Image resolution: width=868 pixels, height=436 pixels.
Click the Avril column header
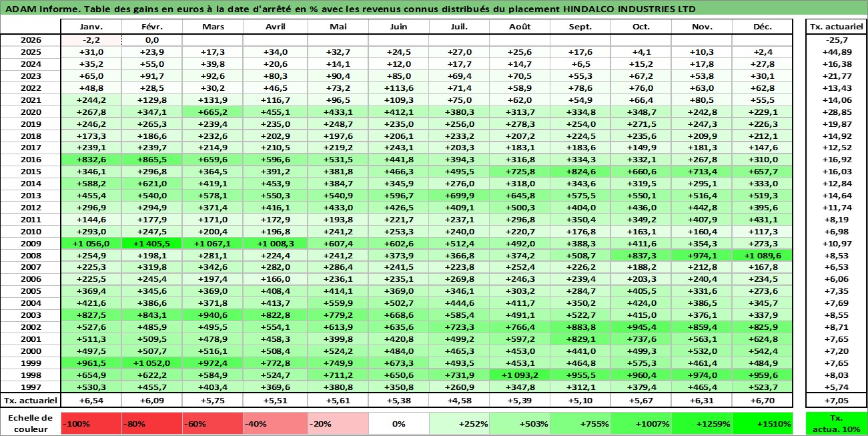(x=275, y=27)
